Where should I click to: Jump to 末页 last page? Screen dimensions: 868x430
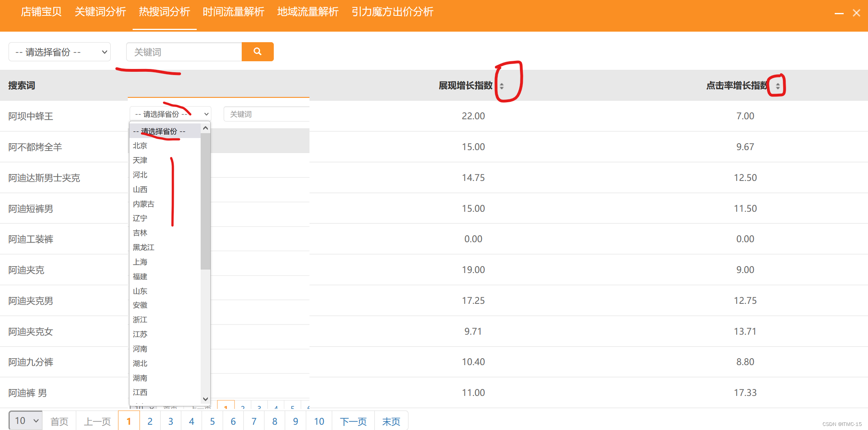click(391, 421)
